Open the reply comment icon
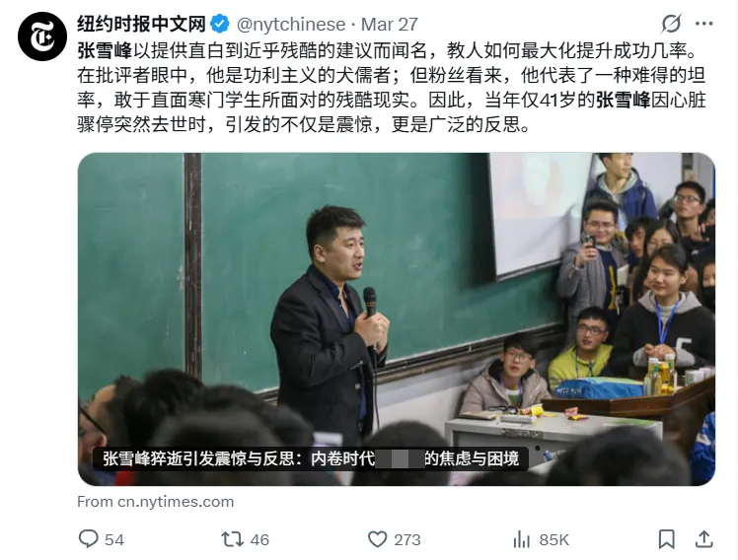The image size is (738, 560). pos(88,539)
